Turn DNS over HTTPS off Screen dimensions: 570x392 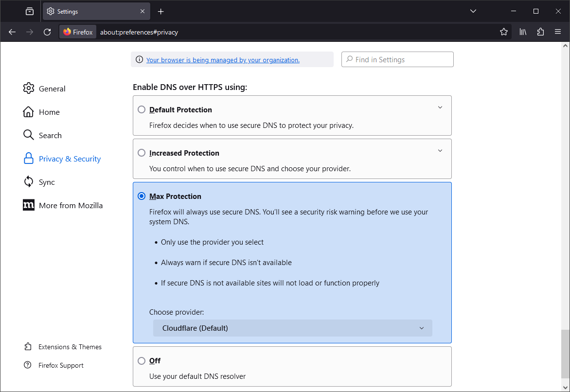point(142,360)
